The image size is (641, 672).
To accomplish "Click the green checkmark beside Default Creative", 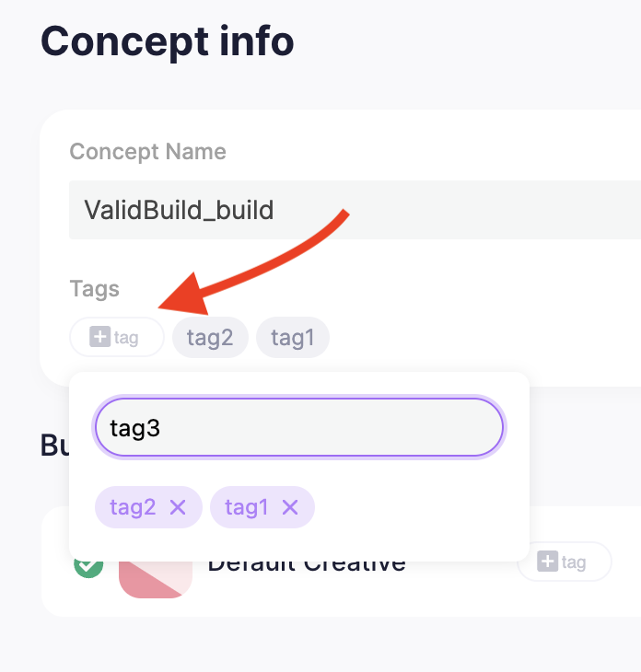I will [x=88, y=565].
